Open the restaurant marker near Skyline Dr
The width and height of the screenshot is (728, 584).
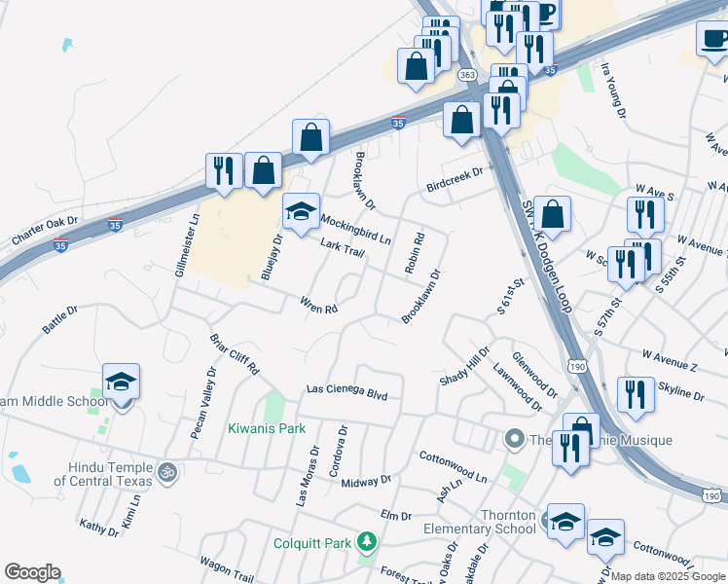(x=637, y=396)
